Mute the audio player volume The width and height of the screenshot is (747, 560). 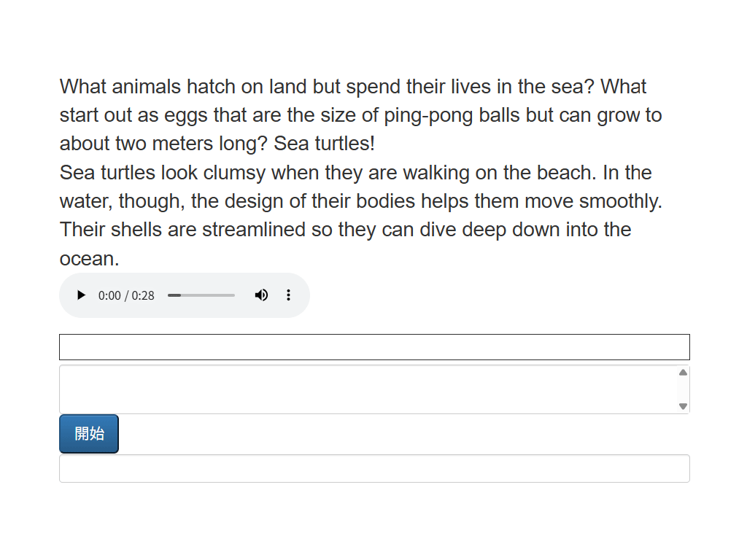coord(261,295)
